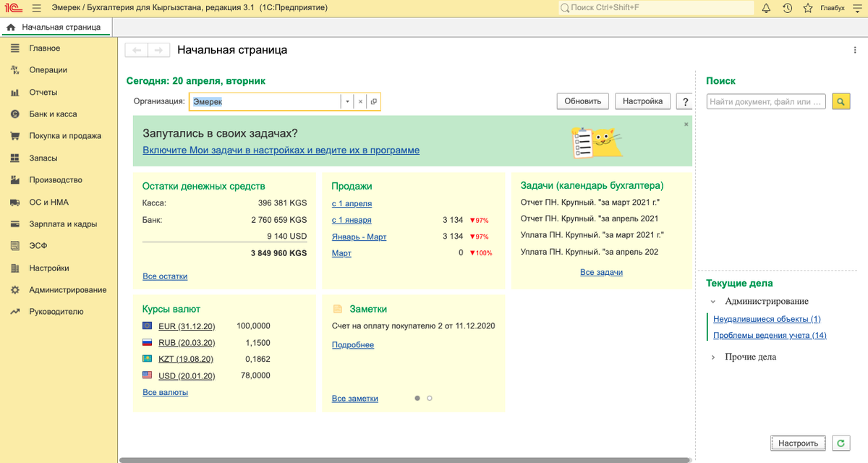Click the Организация field with Эмерек
868x463 pixels.
coord(265,102)
